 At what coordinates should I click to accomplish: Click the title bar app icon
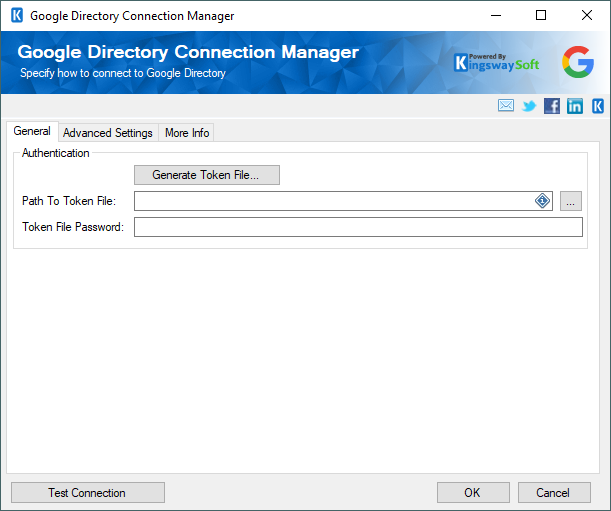coord(17,16)
